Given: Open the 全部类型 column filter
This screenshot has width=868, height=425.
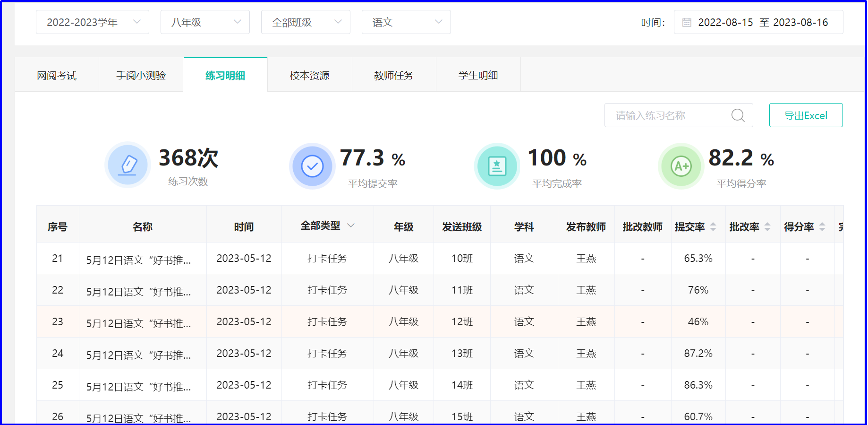Looking at the screenshot, I should pos(327,226).
